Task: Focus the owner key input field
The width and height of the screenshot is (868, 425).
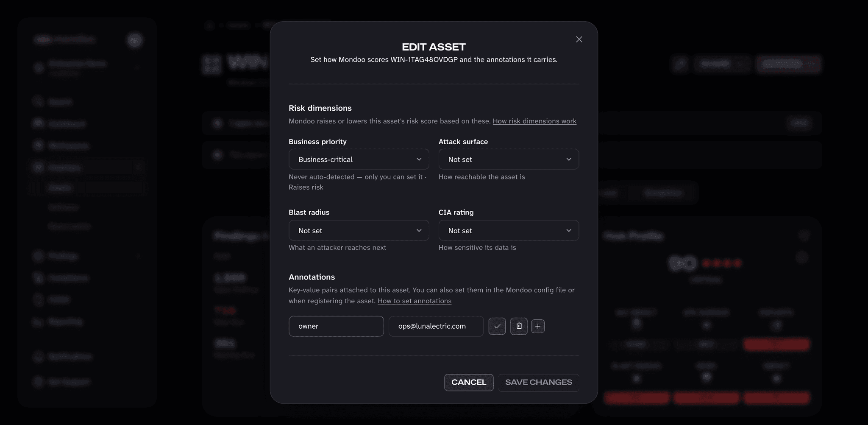Action: [336, 326]
